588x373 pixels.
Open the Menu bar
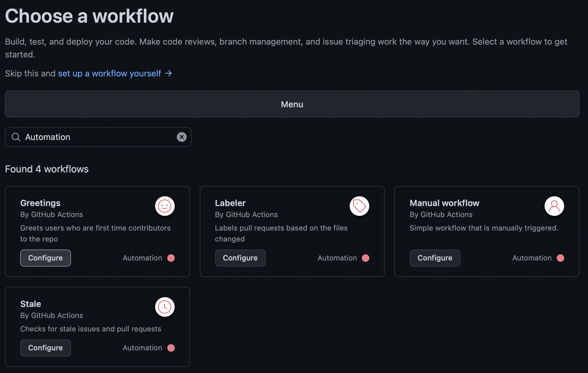[292, 104]
